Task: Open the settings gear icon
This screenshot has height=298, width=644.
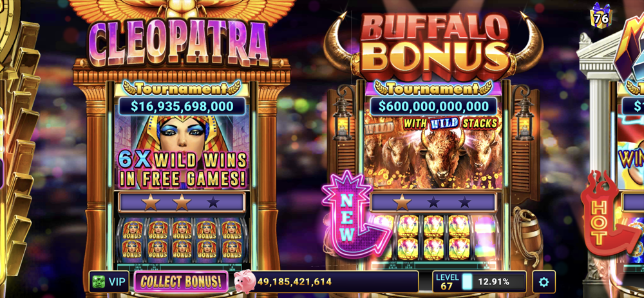Action: tap(544, 282)
